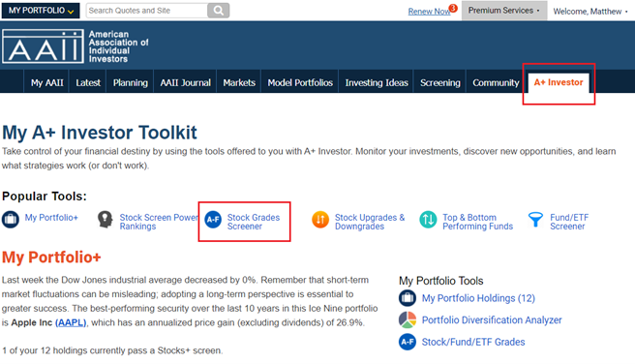Expand the MY PORTFOLIO dropdown
The width and height of the screenshot is (635, 364).
click(x=41, y=11)
